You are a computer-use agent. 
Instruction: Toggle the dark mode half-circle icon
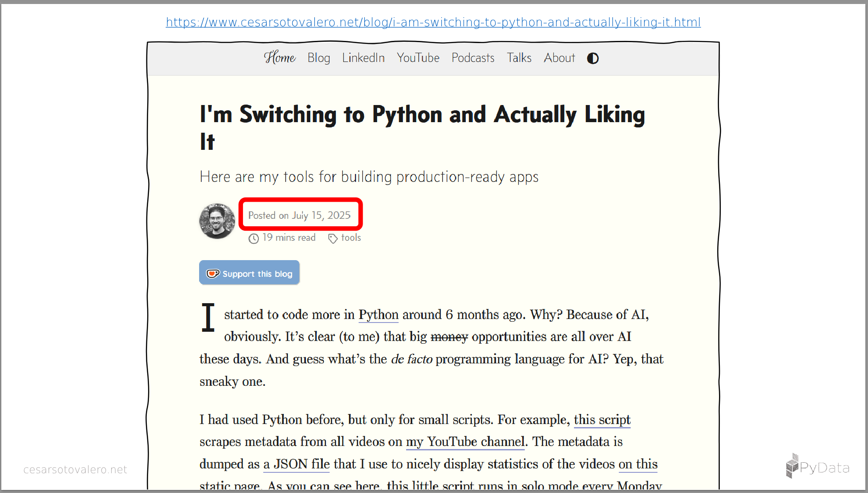[593, 58]
